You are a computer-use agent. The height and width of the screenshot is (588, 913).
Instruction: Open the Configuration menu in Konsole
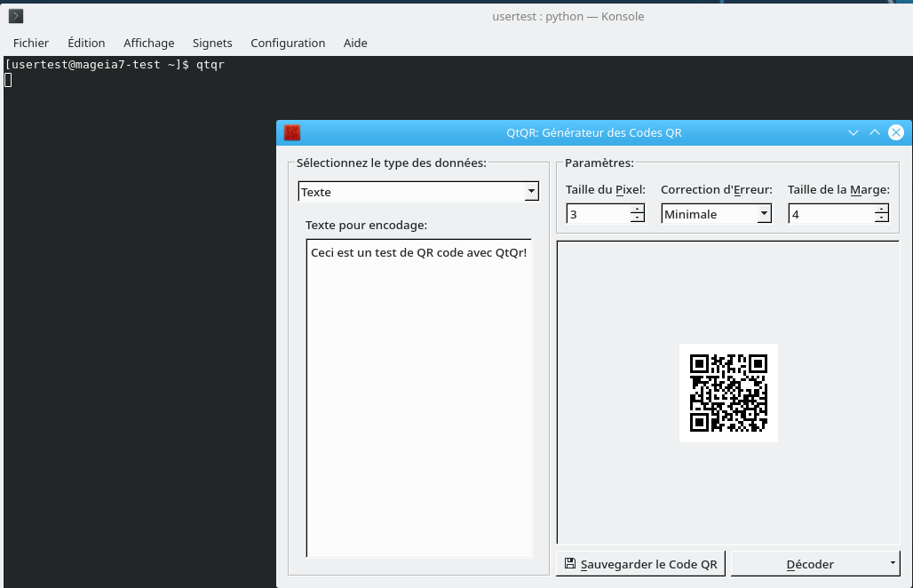288,44
